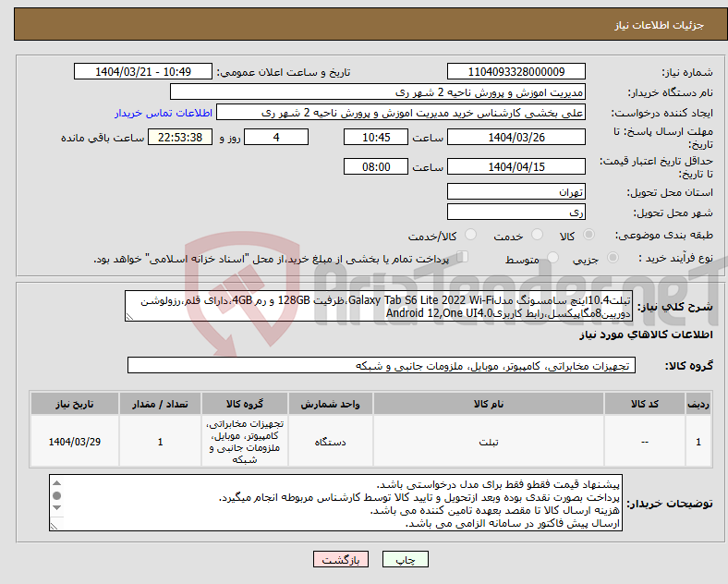Click the resize handle of buyer notes box

point(54,527)
